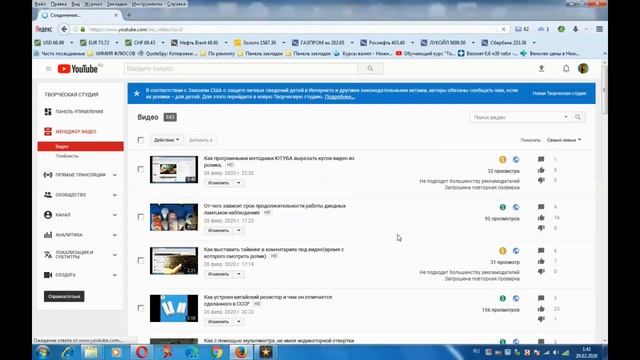Open the sort dropdown Самые новые
Viewport: 640px width, 360px height.
coord(564,140)
